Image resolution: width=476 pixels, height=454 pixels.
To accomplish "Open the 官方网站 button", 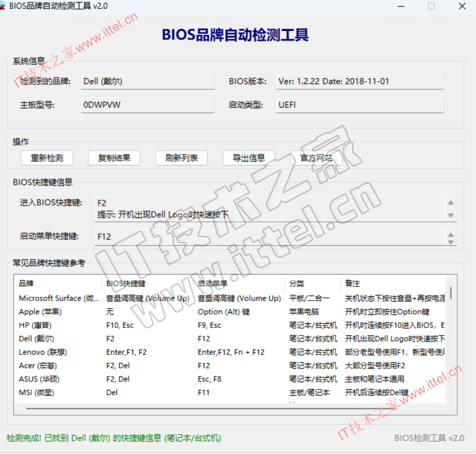I will tap(316, 158).
